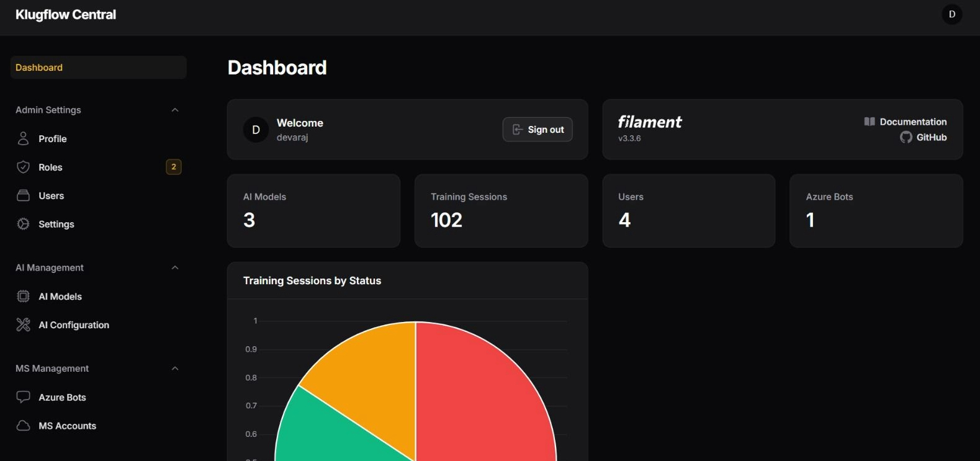Open Azure Bots in sidebar
The width and height of the screenshot is (980, 461).
coord(98,397)
